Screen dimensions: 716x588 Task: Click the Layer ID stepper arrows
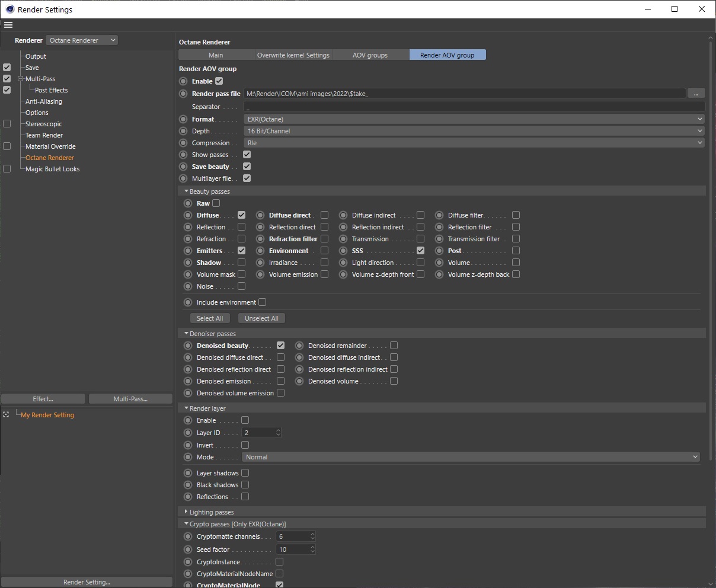click(278, 433)
